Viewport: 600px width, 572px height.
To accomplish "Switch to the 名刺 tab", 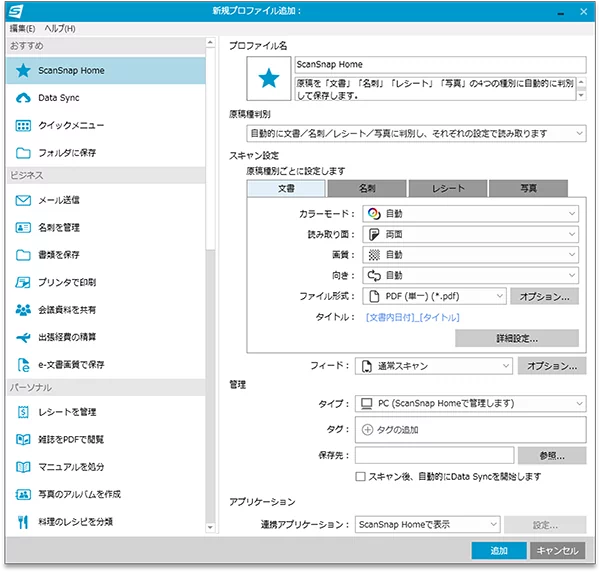I will pos(367,188).
